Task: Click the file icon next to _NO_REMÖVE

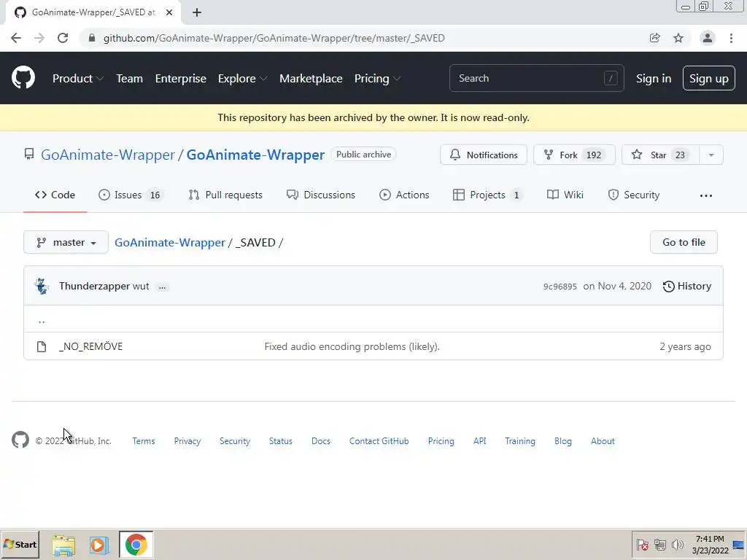Action: (42, 346)
